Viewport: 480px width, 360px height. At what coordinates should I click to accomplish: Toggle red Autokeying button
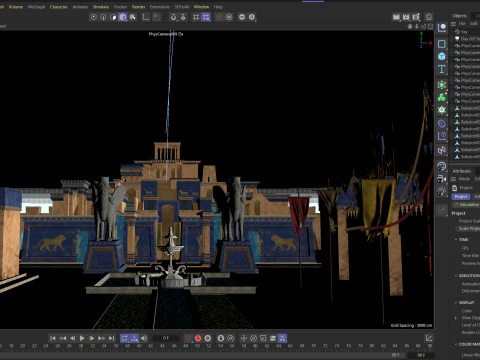tap(198, 338)
